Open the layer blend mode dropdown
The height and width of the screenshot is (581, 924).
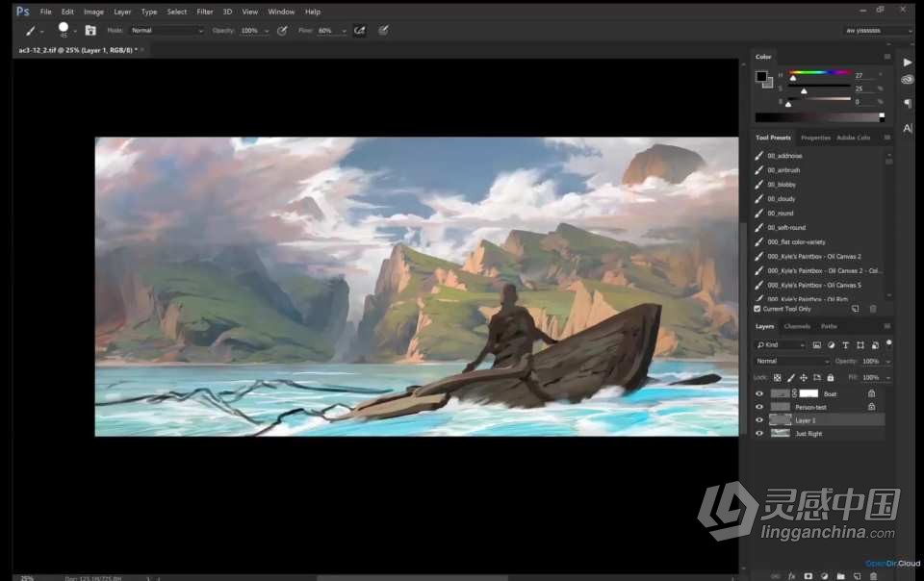(x=792, y=361)
